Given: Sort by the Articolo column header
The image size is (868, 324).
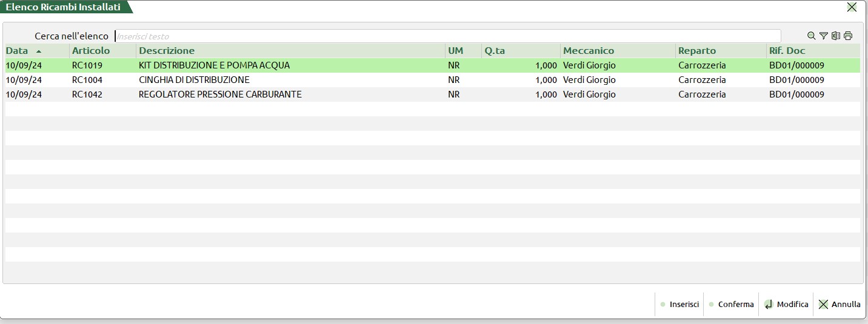Looking at the screenshot, I should [91, 51].
